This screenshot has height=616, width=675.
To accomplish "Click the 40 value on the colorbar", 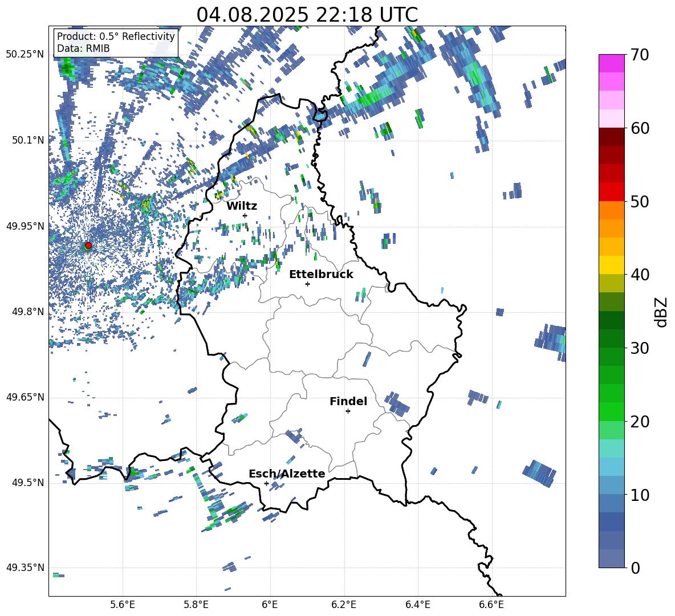I will [x=640, y=275].
